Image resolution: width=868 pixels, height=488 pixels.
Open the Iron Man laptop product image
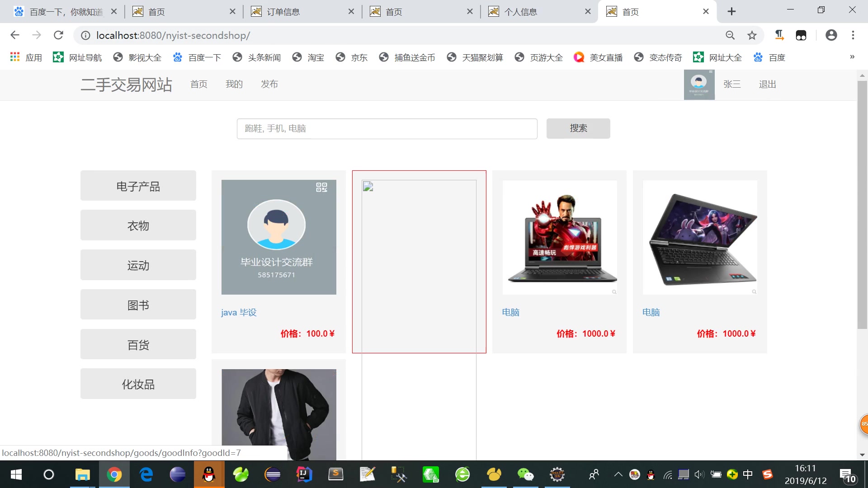click(560, 237)
